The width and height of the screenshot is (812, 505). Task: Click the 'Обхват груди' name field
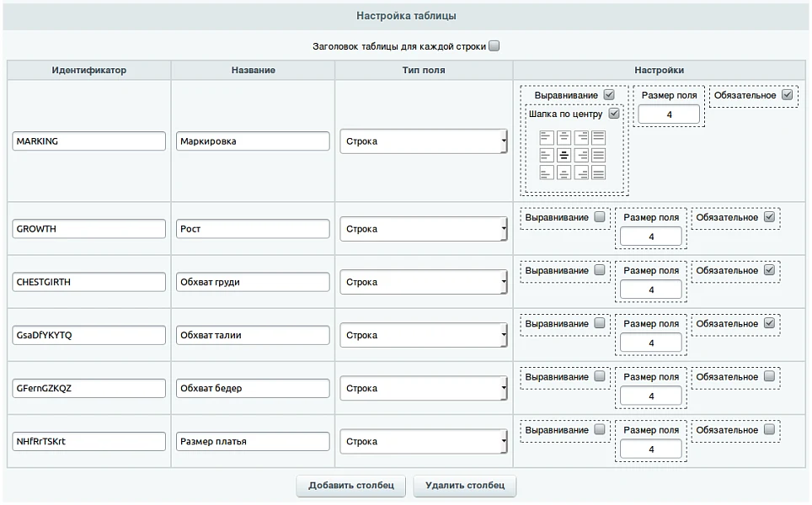253,282
